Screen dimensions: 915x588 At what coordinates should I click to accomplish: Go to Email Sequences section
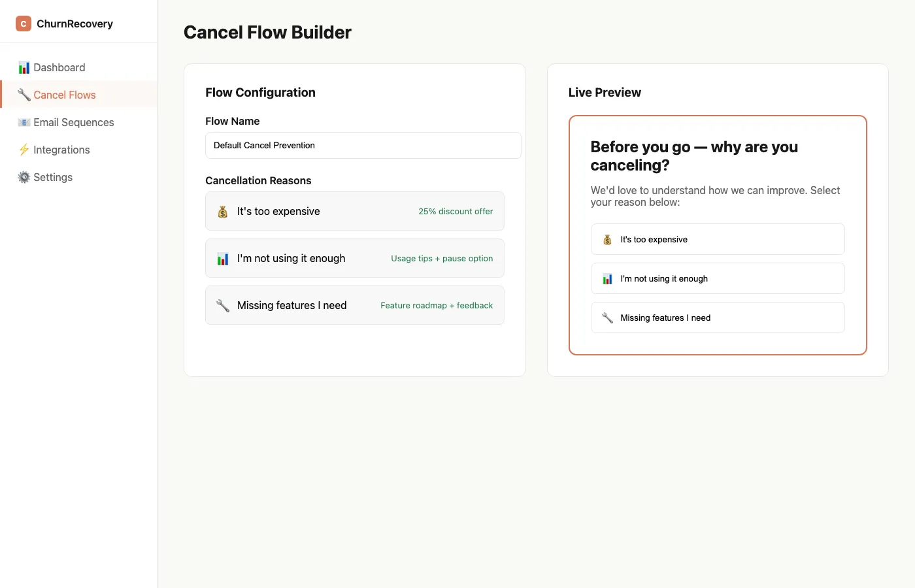pyautogui.click(x=74, y=123)
